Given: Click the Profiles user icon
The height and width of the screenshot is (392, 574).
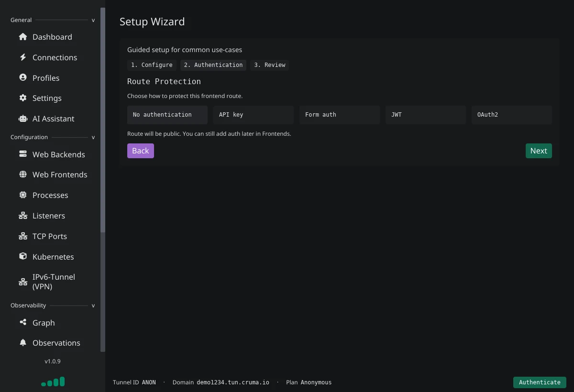Looking at the screenshot, I should click(23, 77).
